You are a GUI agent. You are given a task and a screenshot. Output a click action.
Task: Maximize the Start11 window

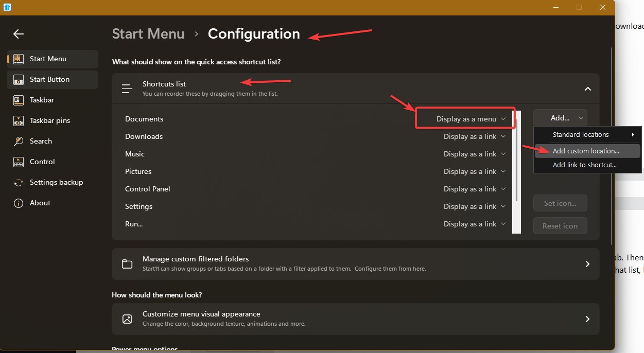point(579,7)
